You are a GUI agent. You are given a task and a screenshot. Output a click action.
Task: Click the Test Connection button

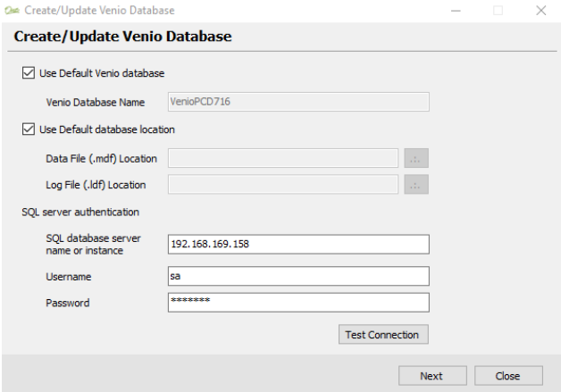(x=383, y=335)
